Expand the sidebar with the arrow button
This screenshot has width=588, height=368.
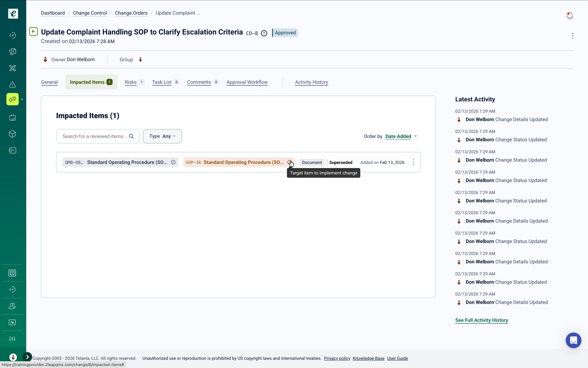27,357
